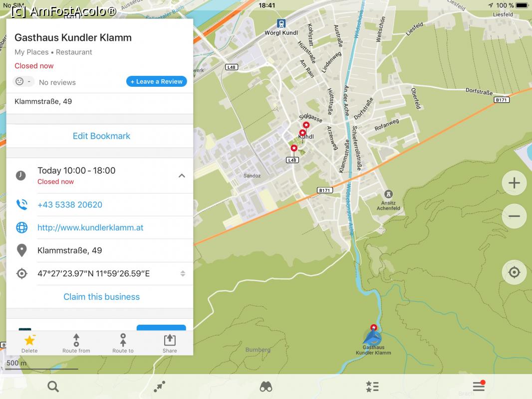
Task: Switch coordinate format with the arrows
Action: tap(183, 274)
